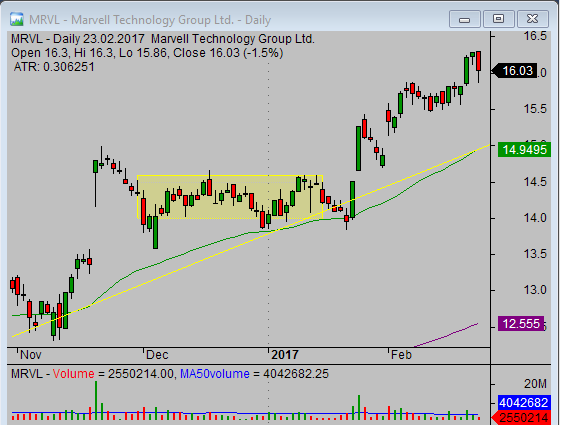Click the green 14.9495 moving average label

pyautogui.click(x=524, y=150)
